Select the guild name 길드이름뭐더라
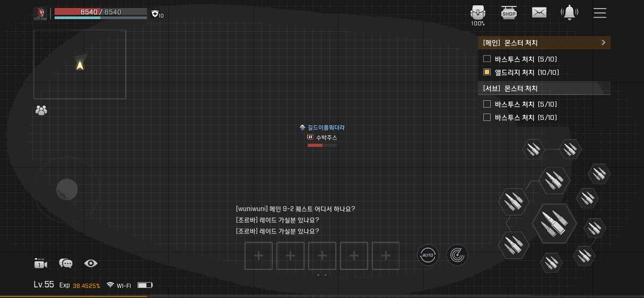The image size is (644, 298). 326,128
